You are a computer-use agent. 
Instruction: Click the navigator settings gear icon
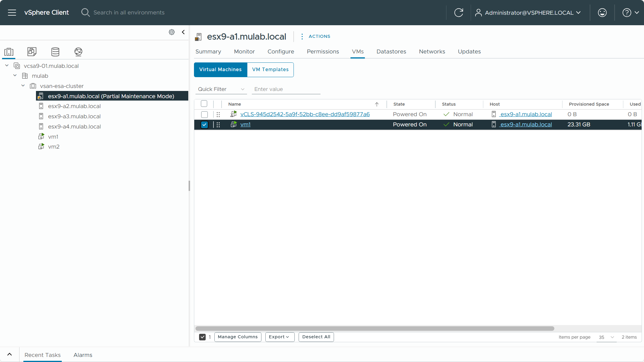(x=171, y=32)
